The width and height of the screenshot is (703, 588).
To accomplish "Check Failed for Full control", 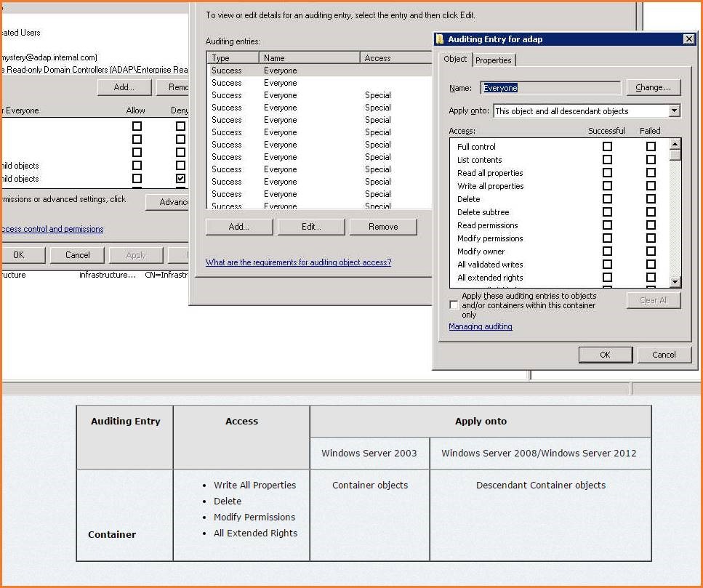I will click(651, 147).
